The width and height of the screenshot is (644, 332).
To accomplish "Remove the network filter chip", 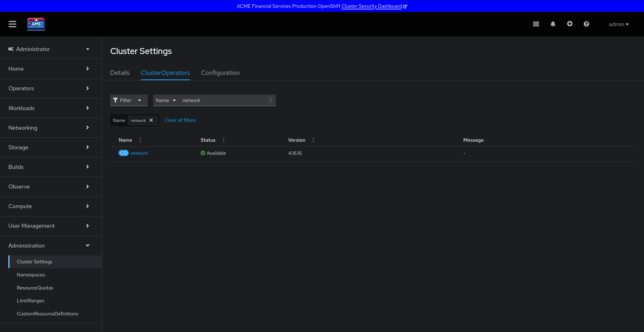I will [x=151, y=120].
